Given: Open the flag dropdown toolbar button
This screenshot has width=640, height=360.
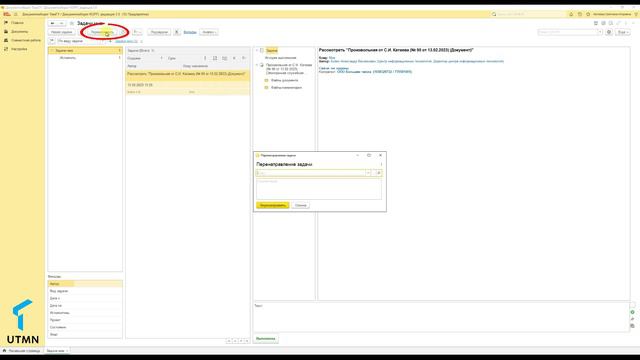Looking at the screenshot, I should coord(137,32).
